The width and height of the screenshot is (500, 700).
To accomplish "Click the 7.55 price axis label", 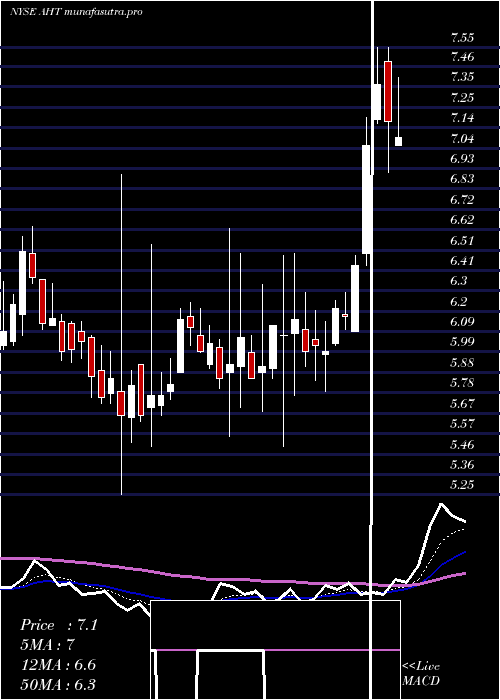I will pos(462,38).
